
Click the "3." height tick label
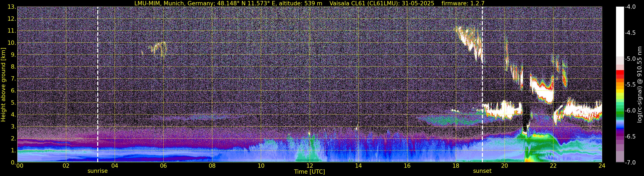click(x=13, y=127)
